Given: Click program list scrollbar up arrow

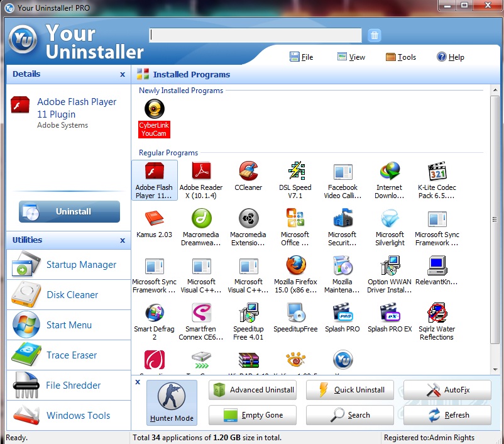Looking at the screenshot, I should (495, 90).
